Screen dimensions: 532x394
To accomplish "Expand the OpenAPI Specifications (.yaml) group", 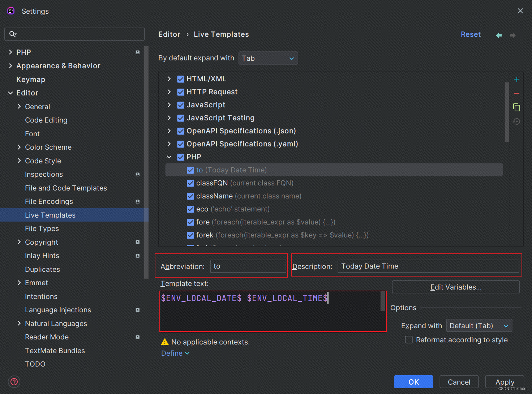I will coord(169,144).
